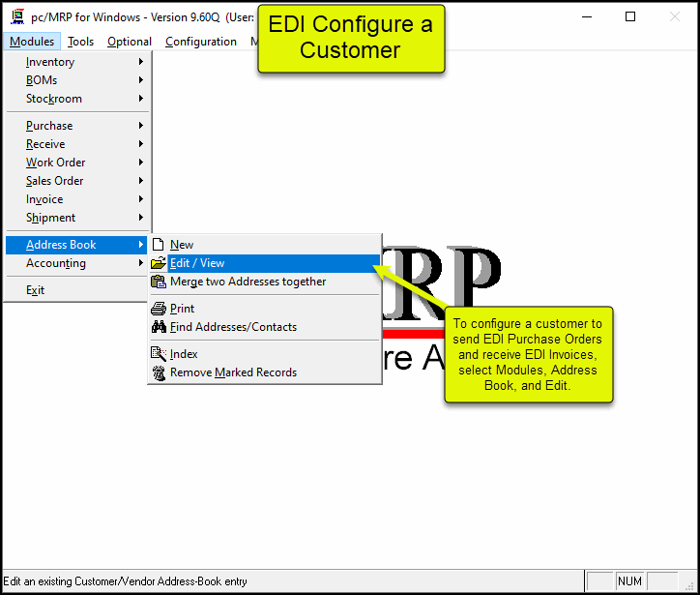Viewport: 700px width, 595px height.
Task: Click the pc/MRP application icon in title bar
Action: [x=17, y=17]
